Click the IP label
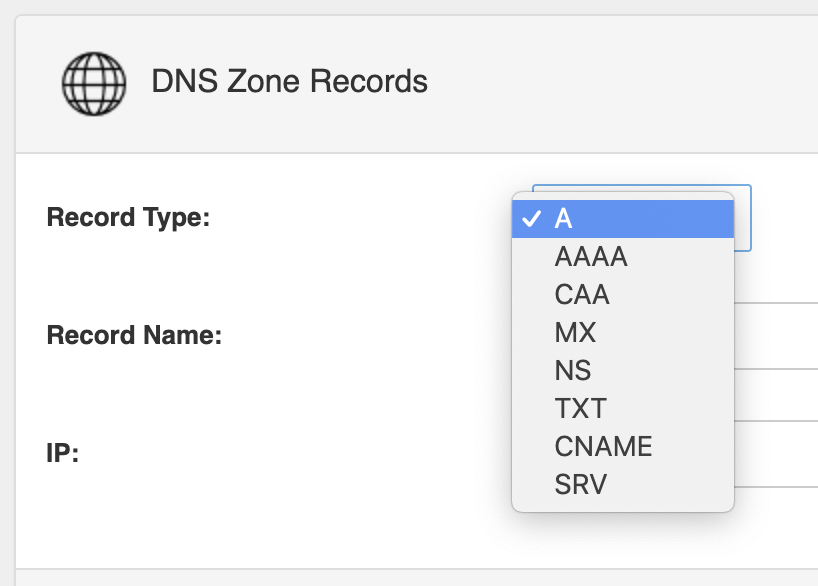 [x=63, y=453]
